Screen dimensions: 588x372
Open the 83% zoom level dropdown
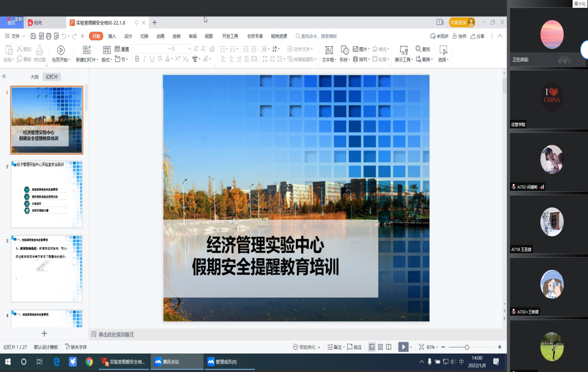point(432,347)
